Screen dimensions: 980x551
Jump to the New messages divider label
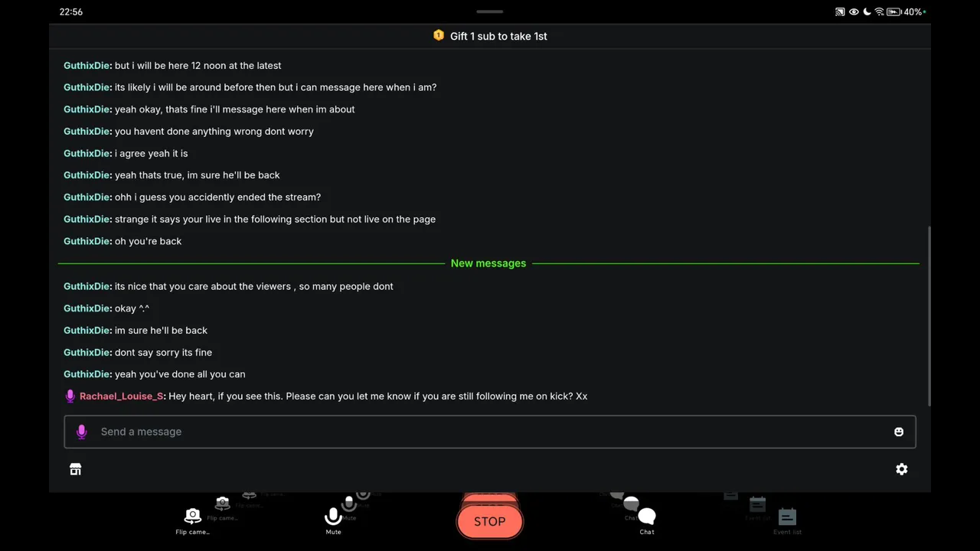(x=488, y=263)
